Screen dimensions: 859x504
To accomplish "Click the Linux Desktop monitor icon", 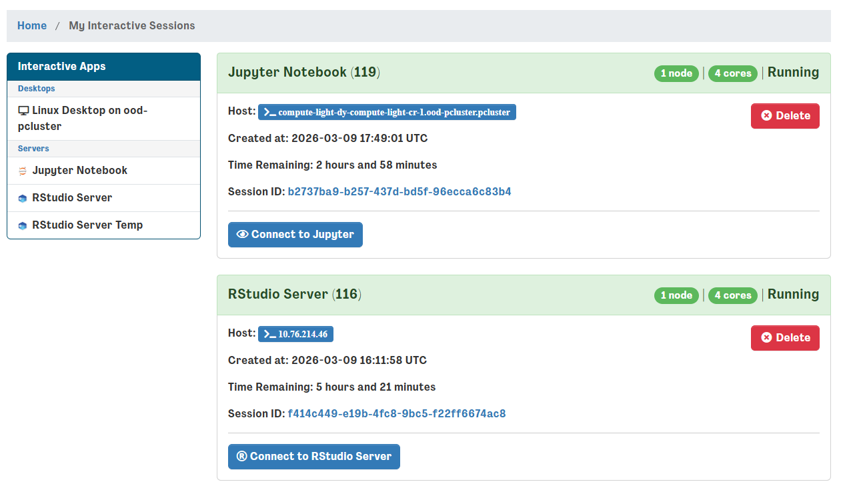I will pos(23,111).
